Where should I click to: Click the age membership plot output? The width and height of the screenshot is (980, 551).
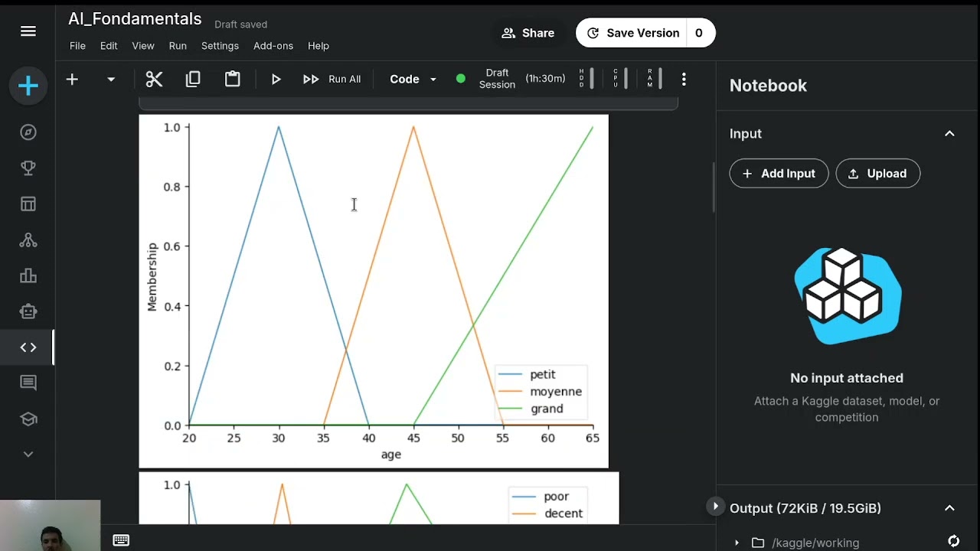click(374, 291)
